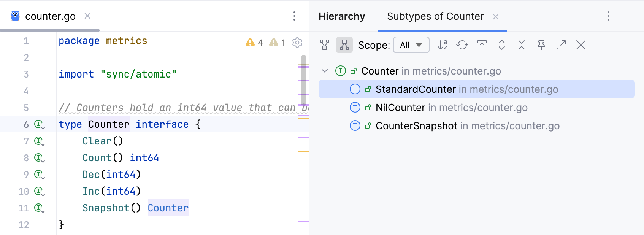
Task: Click the up-arrow-with-bar hierarchy toolbar icon
Action: click(x=482, y=45)
